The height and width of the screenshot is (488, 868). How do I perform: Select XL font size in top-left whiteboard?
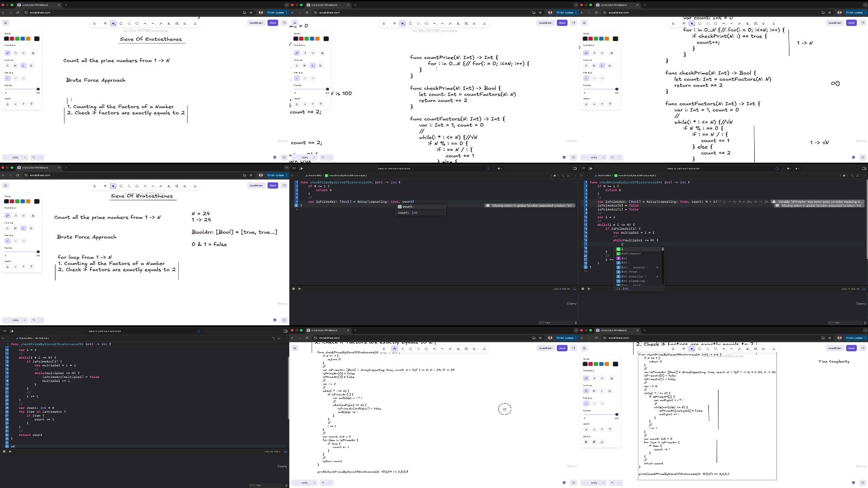pyautogui.click(x=31, y=66)
